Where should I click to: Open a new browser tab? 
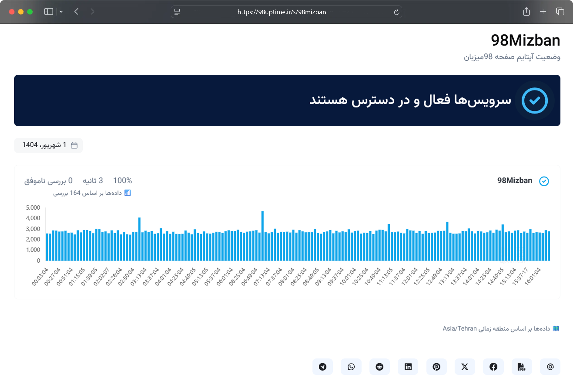pos(543,12)
